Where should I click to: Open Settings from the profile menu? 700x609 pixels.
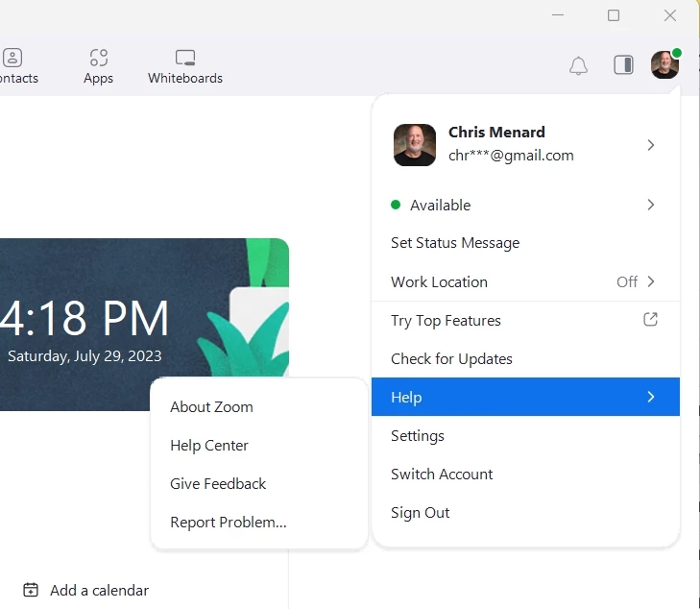525,435
